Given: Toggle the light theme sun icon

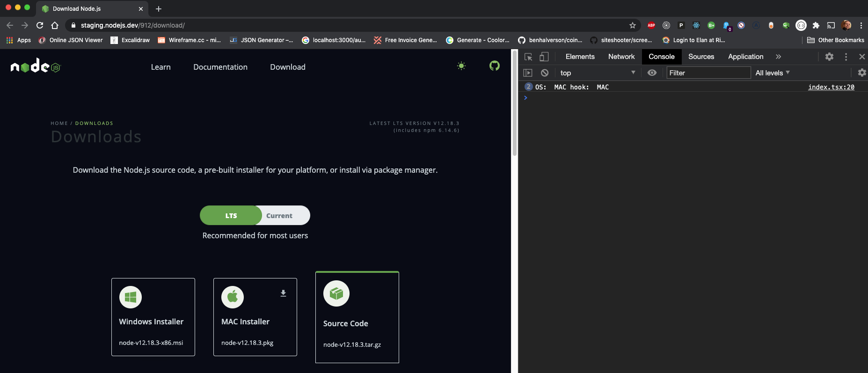Looking at the screenshot, I should [x=461, y=66].
